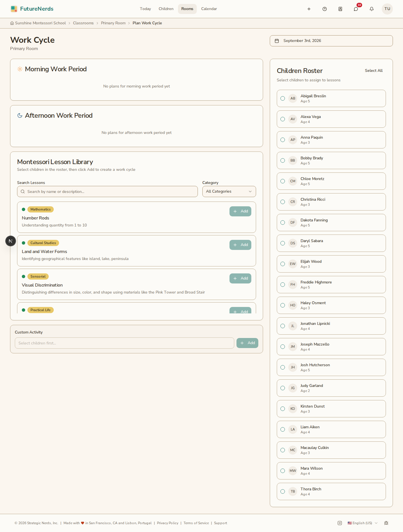Open the Terms of Service link

pyautogui.click(x=196, y=523)
